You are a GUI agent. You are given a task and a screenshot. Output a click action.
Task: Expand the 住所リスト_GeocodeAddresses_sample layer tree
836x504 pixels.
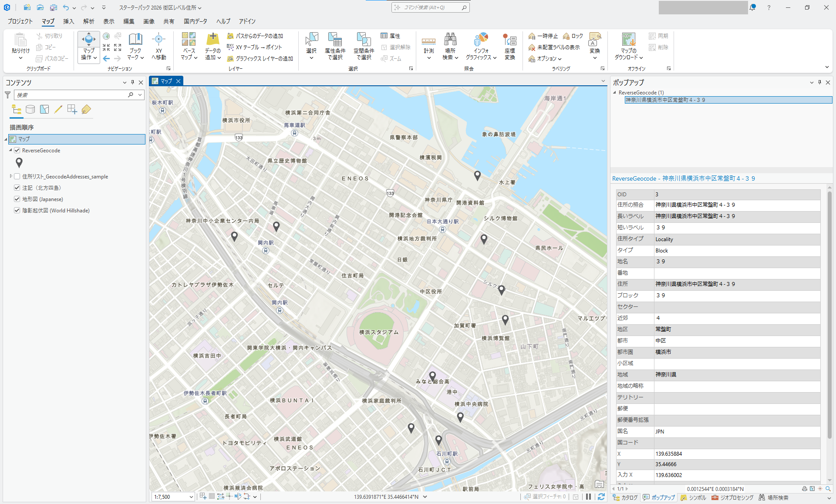pyautogui.click(x=11, y=176)
